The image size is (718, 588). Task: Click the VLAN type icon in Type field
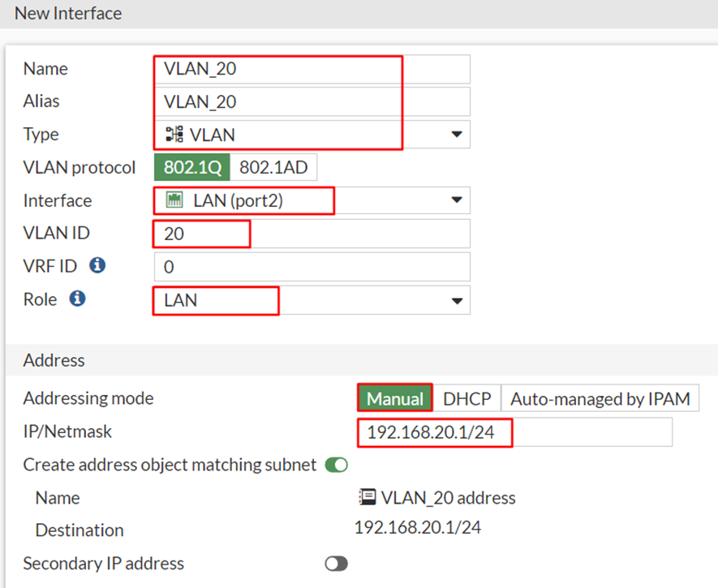[174, 134]
